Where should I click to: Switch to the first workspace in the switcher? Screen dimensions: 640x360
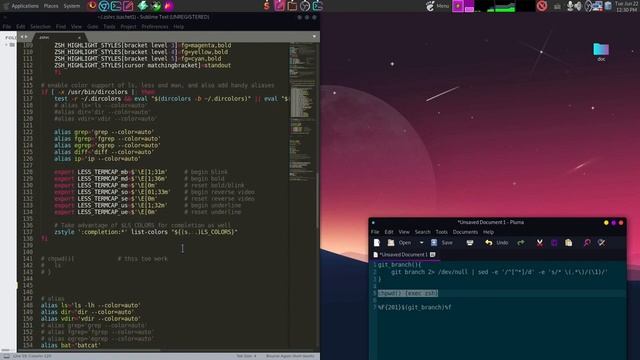[x=458, y=6]
